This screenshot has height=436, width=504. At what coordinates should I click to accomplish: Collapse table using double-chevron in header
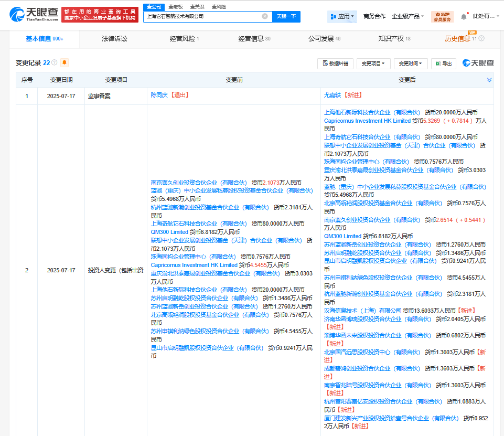(x=489, y=80)
